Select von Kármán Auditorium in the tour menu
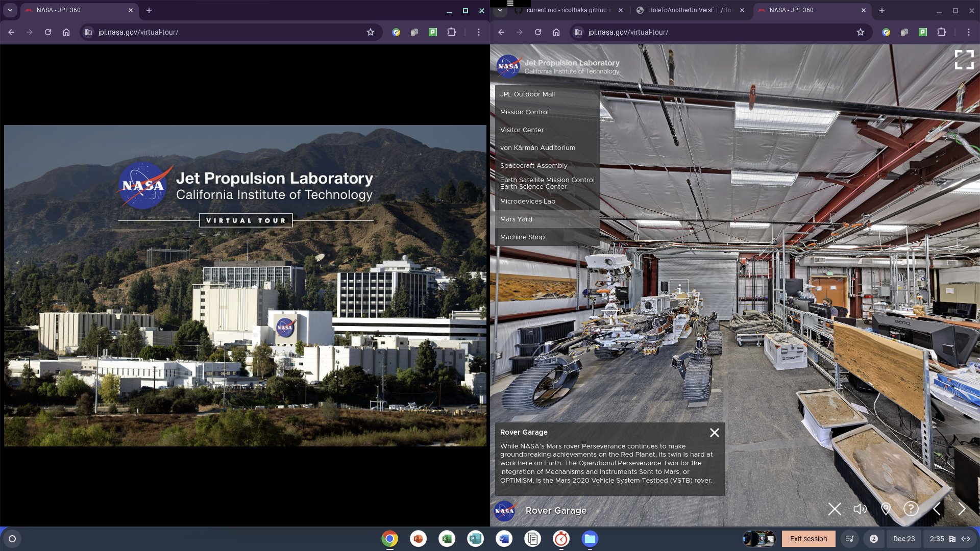 pyautogui.click(x=547, y=148)
